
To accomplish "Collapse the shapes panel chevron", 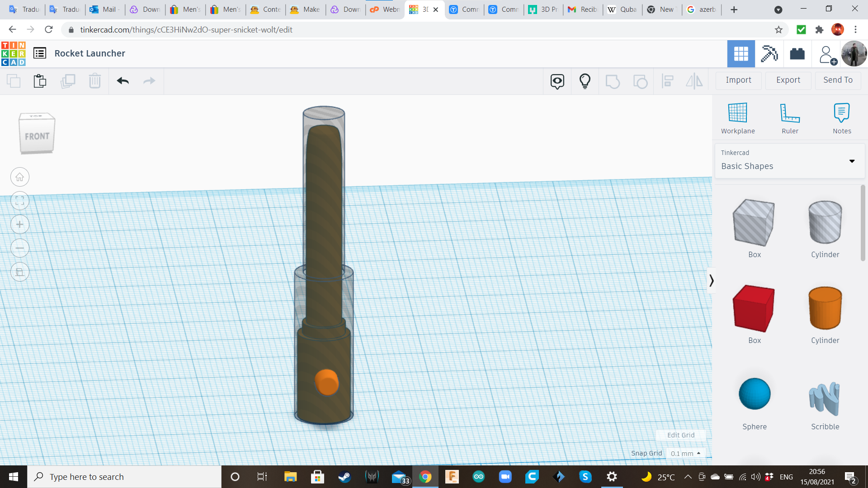I will point(711,281).
